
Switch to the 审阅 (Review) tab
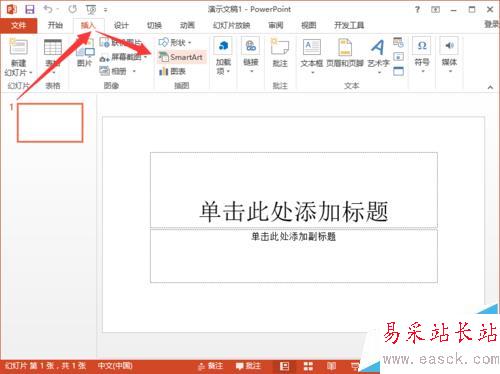click(276, 25)
